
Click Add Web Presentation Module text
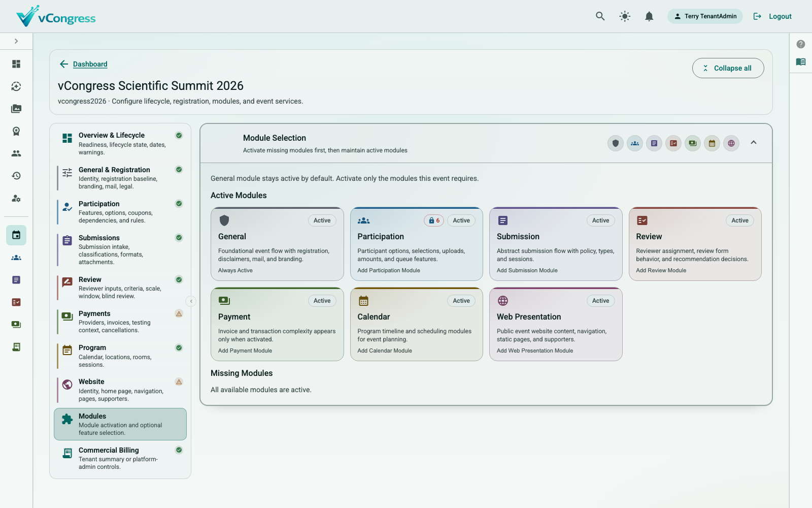pyautogui.click(x=535, y=351)
